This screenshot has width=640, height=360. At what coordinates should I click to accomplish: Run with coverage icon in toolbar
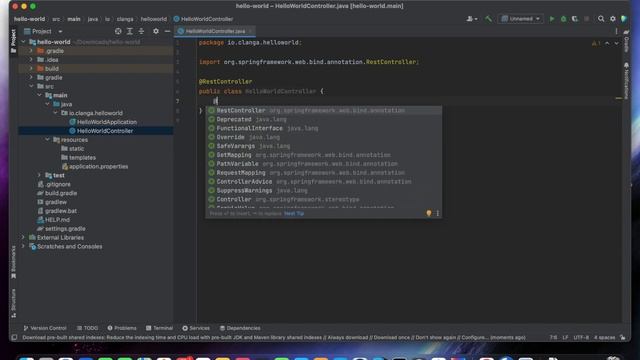pos(575,19)
